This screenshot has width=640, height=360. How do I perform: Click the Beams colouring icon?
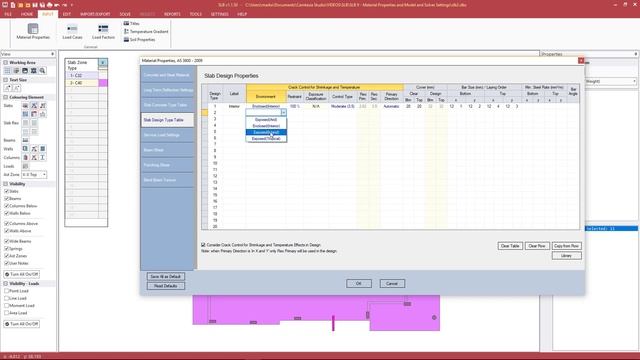(x=25, y=140)
